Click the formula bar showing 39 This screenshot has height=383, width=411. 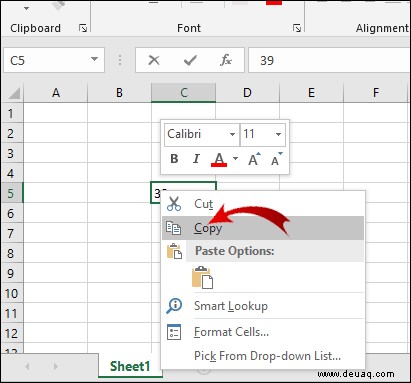(x=329, y=60)
